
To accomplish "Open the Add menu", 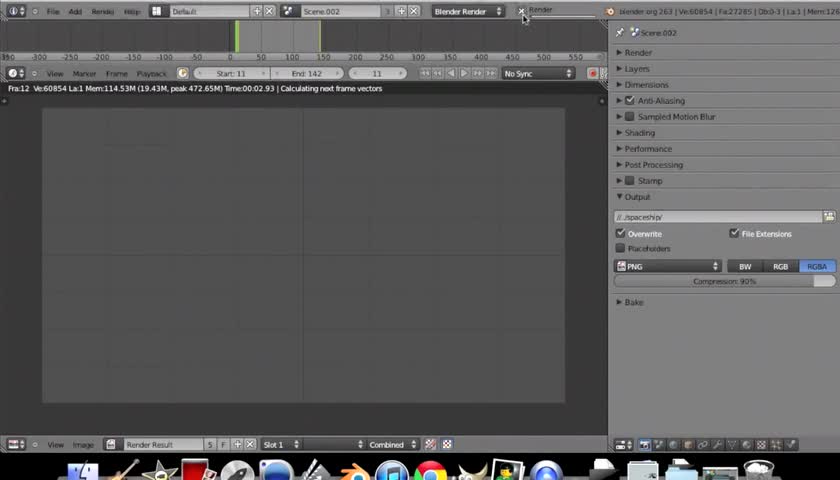I will tap(75, 11).
